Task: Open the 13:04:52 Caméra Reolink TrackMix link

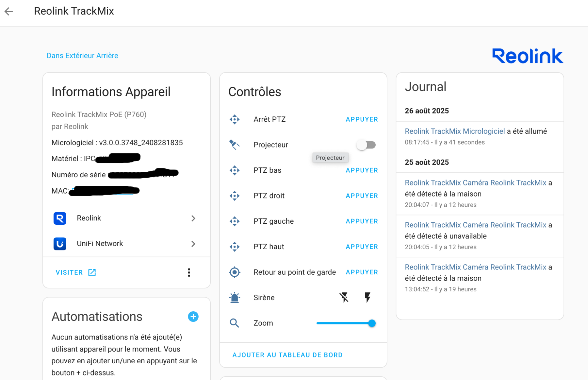Action: pos(476,267)
